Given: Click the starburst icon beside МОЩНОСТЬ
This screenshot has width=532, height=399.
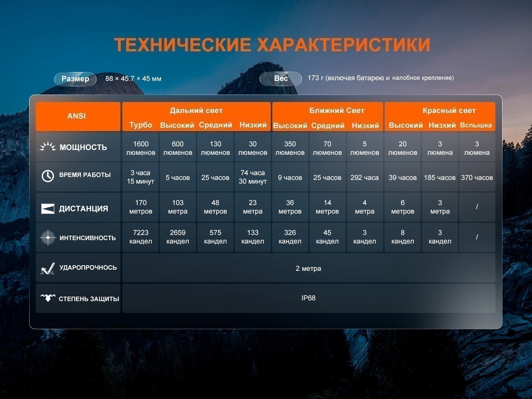Looking at the screenshot, I should point(48,147).
